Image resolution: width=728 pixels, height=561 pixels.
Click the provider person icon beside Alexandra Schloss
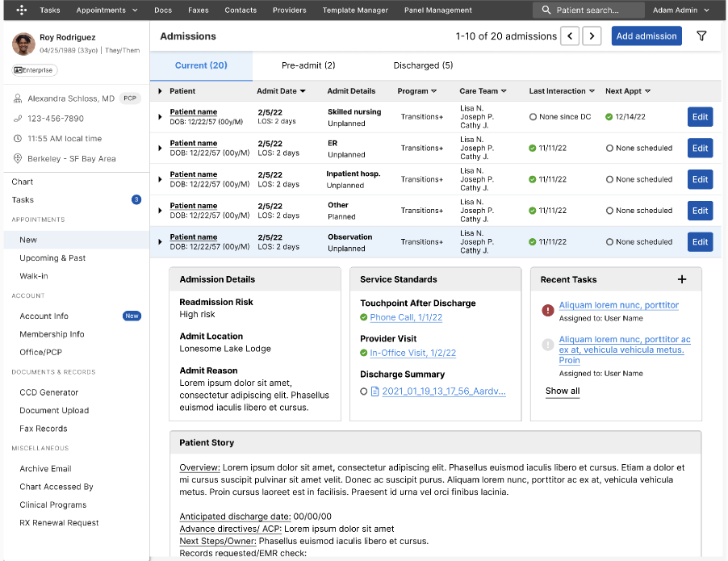pos(18,98)
